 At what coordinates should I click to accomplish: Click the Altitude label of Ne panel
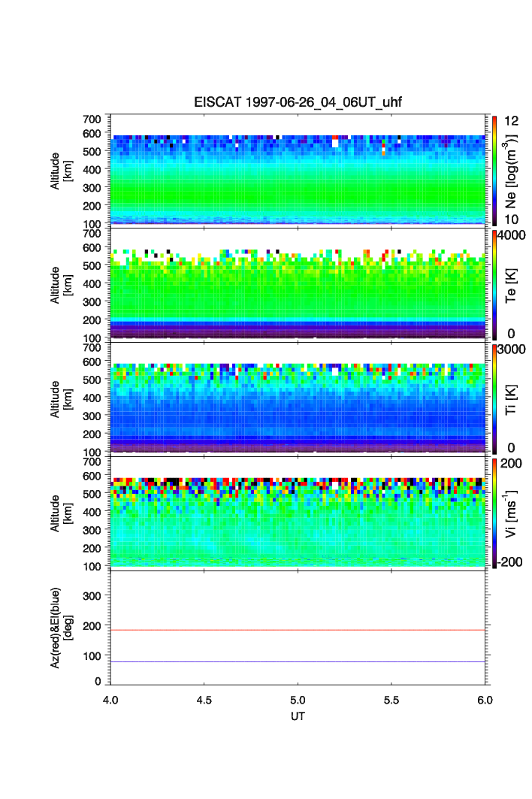click(61, 171)
